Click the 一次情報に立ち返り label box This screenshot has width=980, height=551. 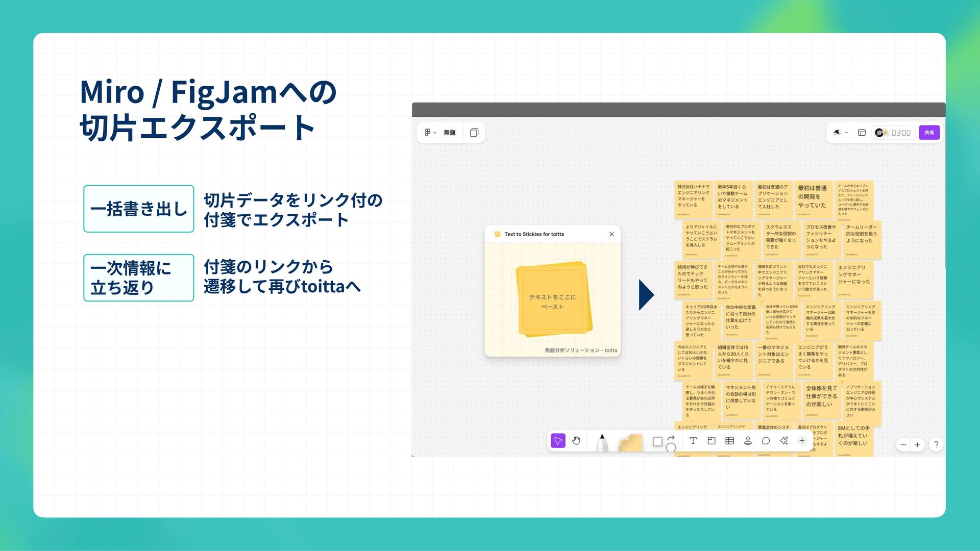pyautogui.click(x=139, y=278)
